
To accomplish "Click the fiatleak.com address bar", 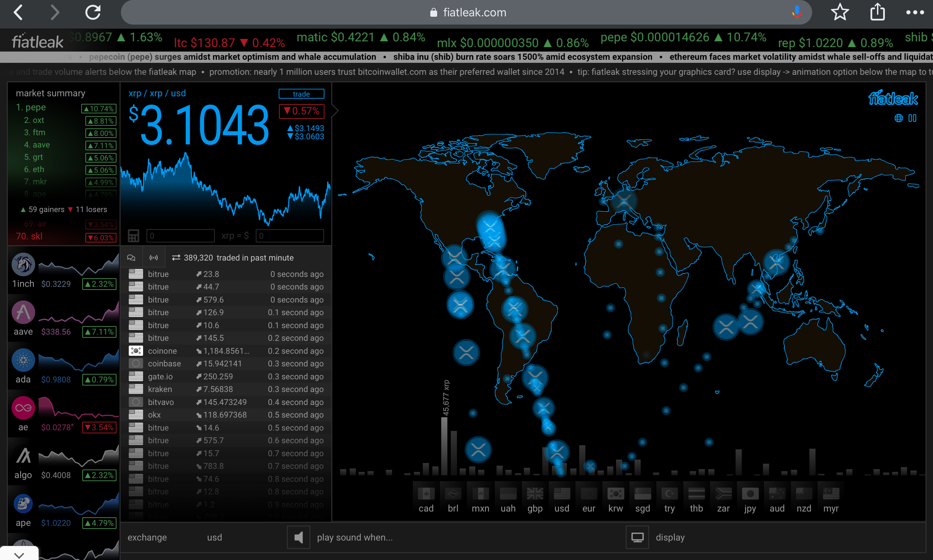I will (x=466, y=12).
